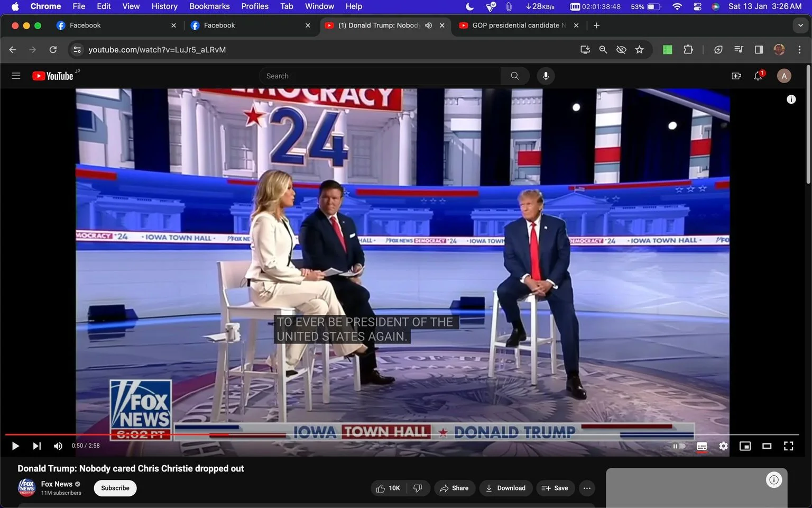Subscribe to the Fox News channel
The image size is (812, 508).
[115, 488]
